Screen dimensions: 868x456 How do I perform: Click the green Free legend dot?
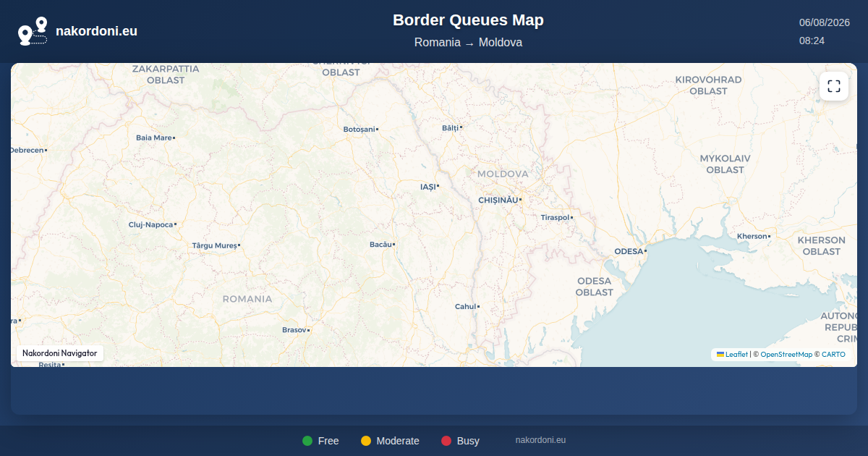pyautogui.click(x=307, y=441)
